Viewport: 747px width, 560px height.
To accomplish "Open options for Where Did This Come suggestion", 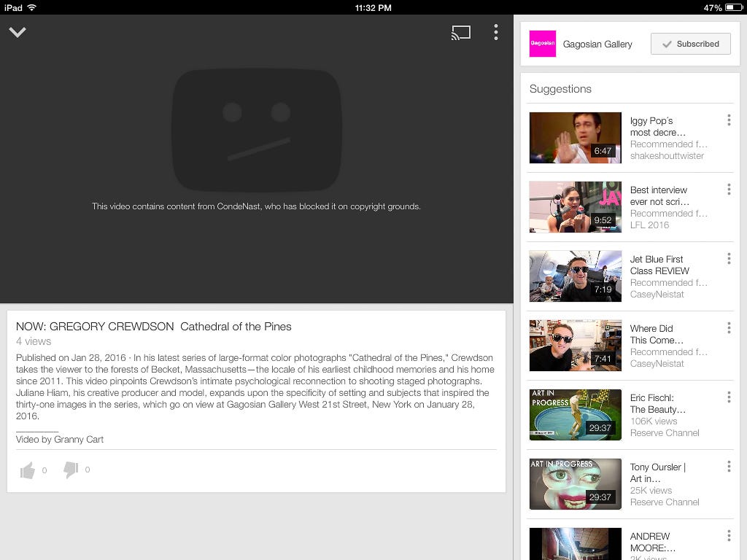I will [x=729, y=327].
